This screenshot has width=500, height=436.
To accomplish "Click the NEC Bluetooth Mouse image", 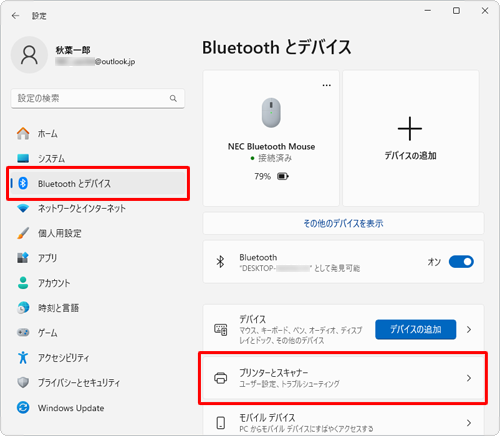I will click(271, 113).
